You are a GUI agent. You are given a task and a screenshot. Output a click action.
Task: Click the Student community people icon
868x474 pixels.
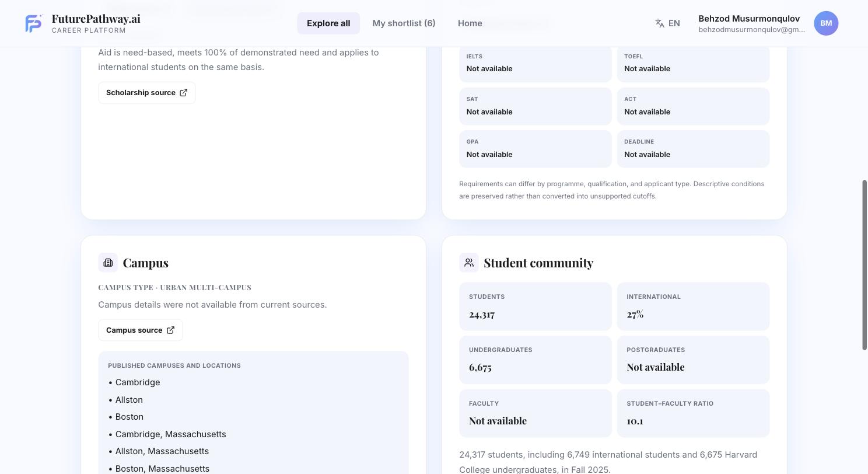pos(469,263)
